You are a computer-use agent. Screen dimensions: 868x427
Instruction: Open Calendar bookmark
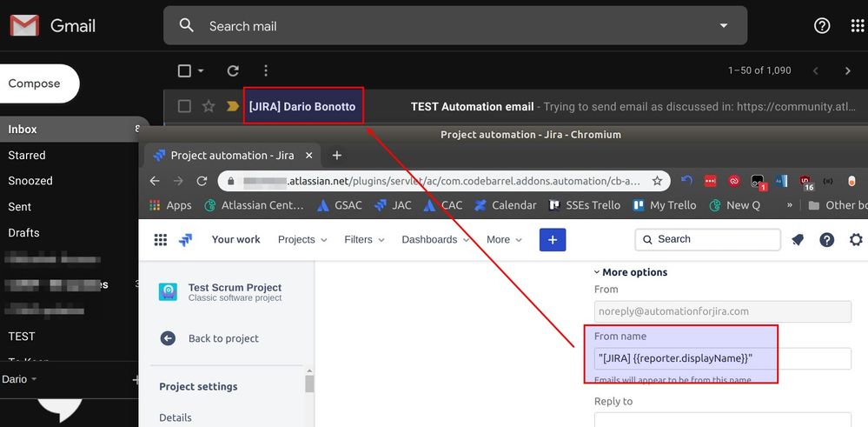(x=506, y=205)
